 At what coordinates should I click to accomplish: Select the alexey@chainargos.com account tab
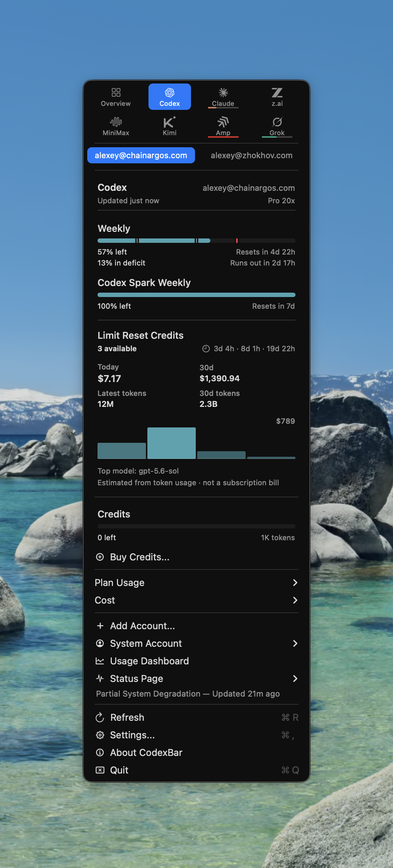[141, 155]
